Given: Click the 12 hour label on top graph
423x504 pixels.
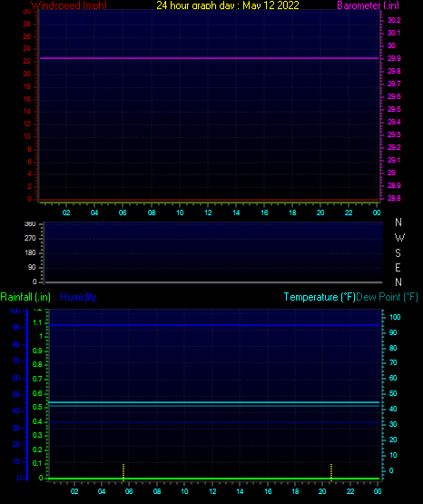Looking at the screenshot, I should click(208, 212).
